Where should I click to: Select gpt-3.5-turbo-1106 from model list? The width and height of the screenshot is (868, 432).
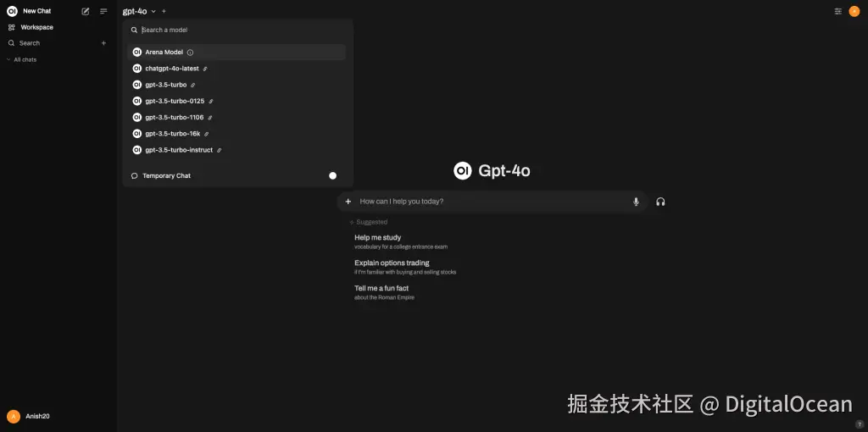click(236, 117)
